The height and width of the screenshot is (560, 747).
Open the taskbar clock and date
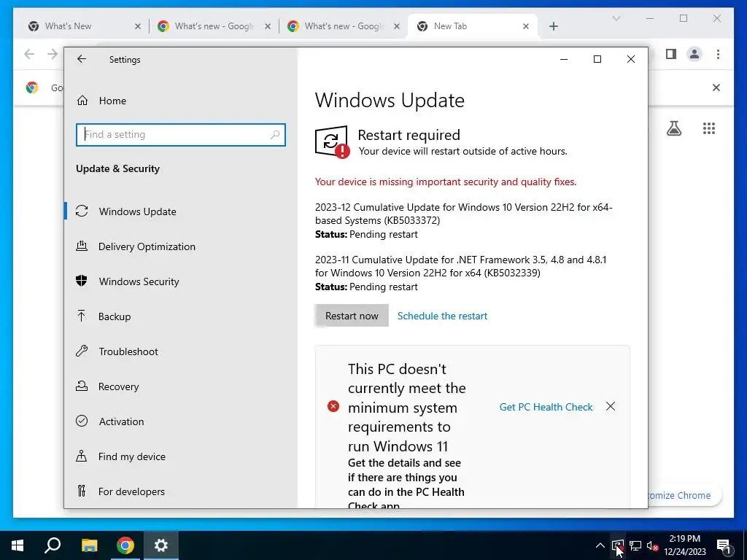coord(685,545)
